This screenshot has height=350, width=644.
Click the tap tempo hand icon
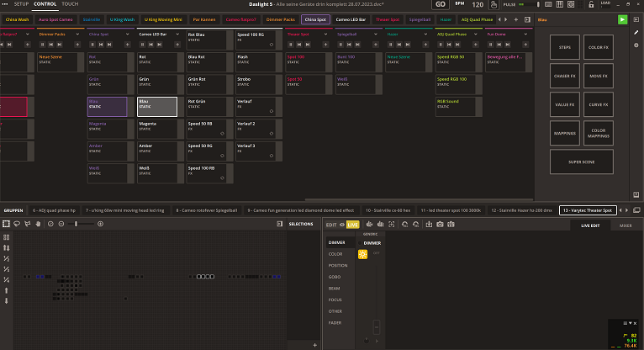(494, 4)
